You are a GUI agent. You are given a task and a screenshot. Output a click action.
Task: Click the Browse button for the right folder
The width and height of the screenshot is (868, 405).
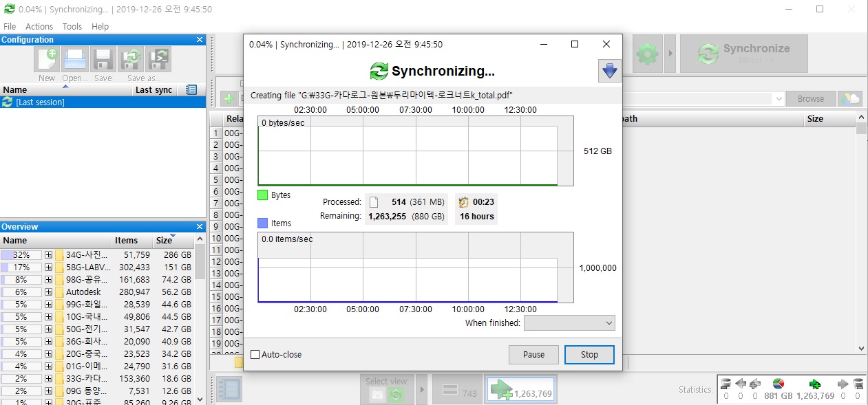click(810, 99)
